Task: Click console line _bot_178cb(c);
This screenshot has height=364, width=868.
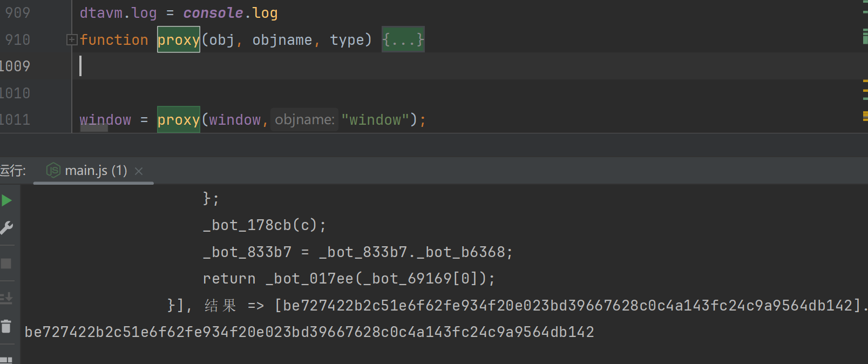Action: coord(265,225)
